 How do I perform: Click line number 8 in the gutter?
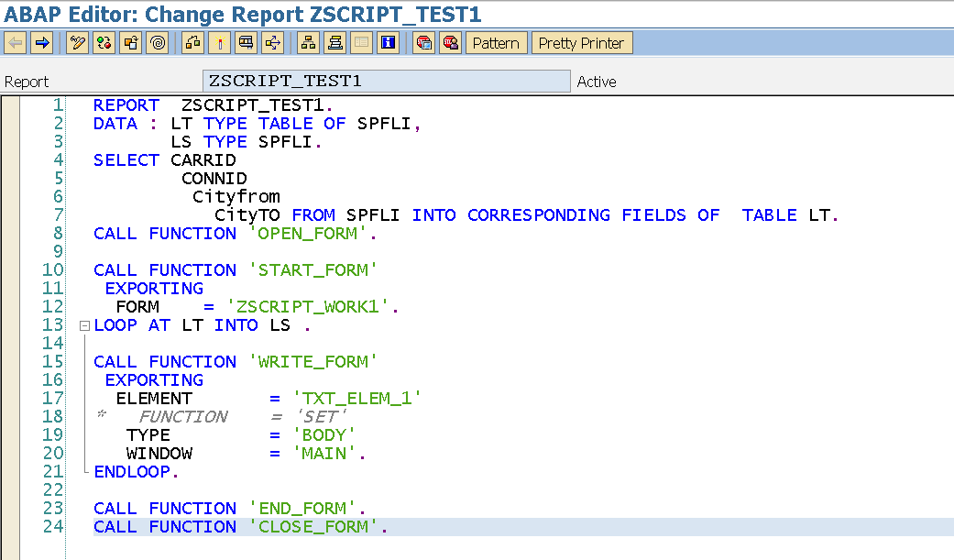click(57, 233)
